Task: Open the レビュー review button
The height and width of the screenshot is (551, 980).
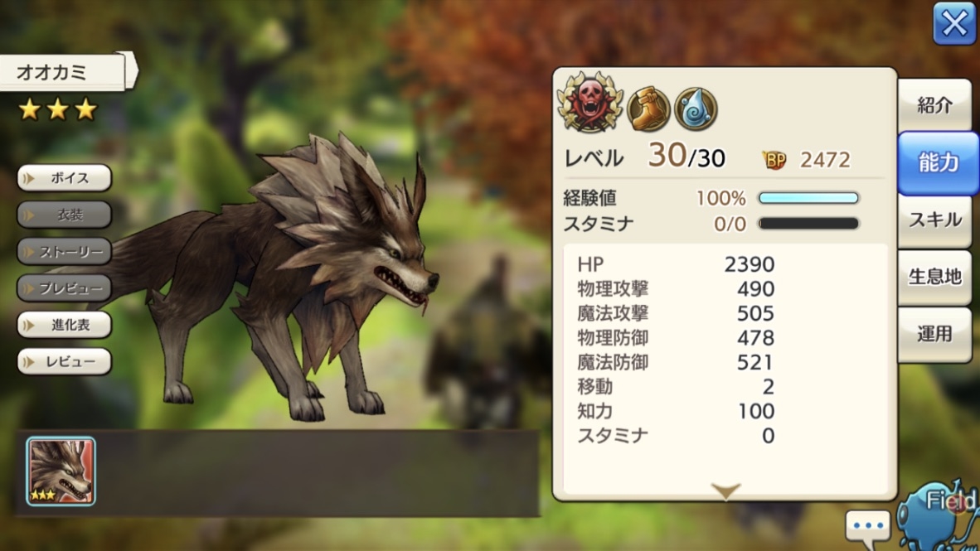Action: point(65,362)
